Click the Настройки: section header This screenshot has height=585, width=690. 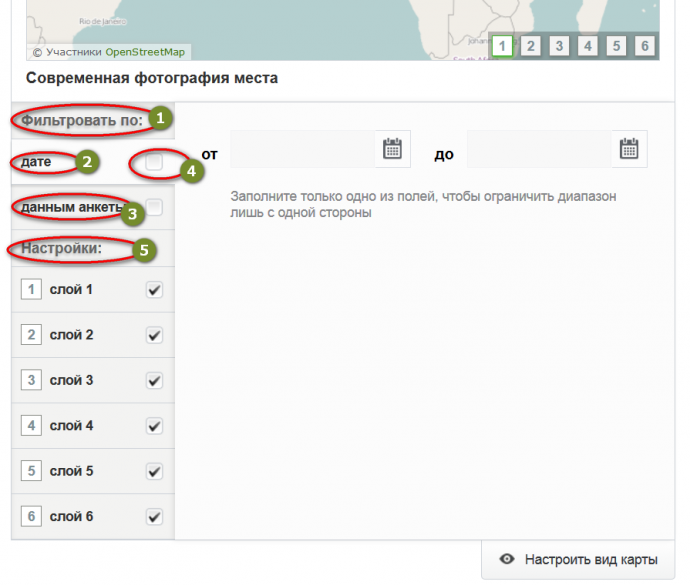tap(61, 248)
